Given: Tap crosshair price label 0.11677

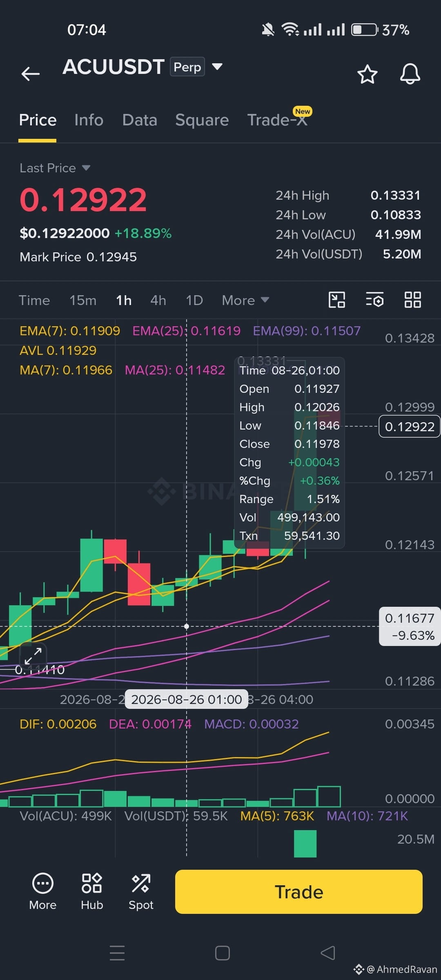Looking at the screenshot, I should point(410,626).
